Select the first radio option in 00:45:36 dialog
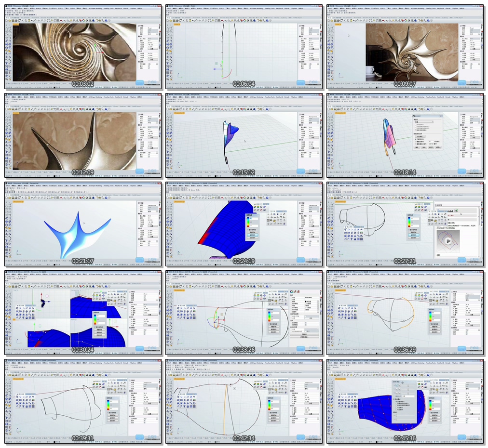Viewport: 488px width, 448px height. point(396,401)
